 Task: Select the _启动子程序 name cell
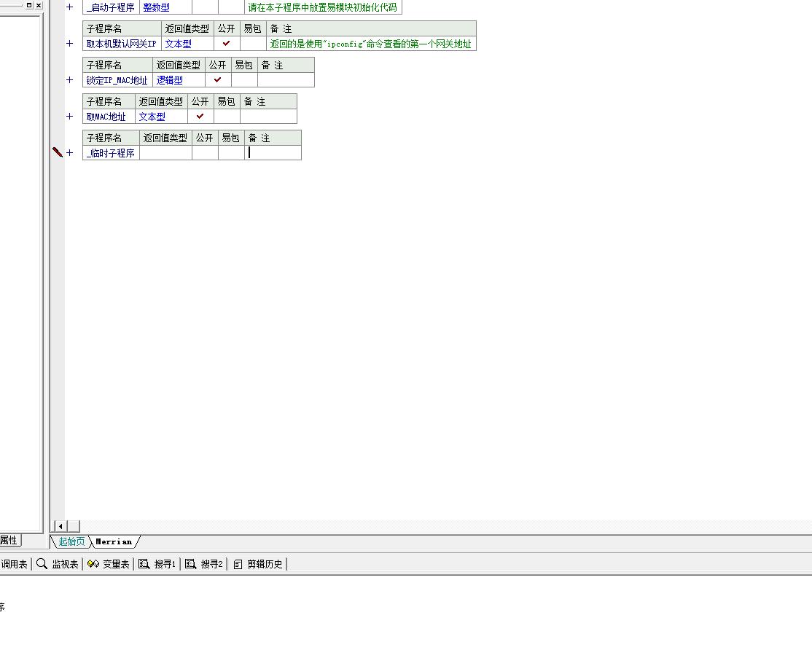(x=111, y=7)
